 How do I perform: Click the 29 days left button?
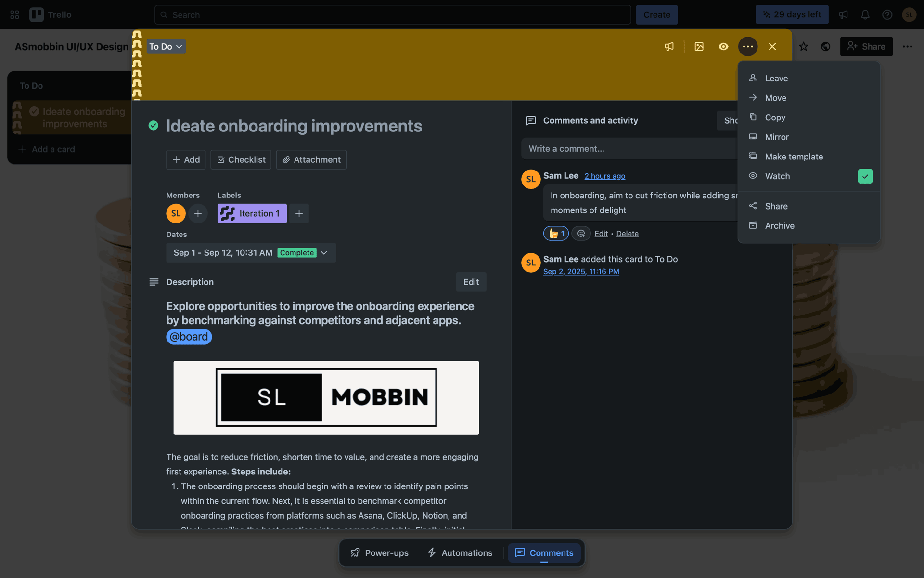point(792,15)
